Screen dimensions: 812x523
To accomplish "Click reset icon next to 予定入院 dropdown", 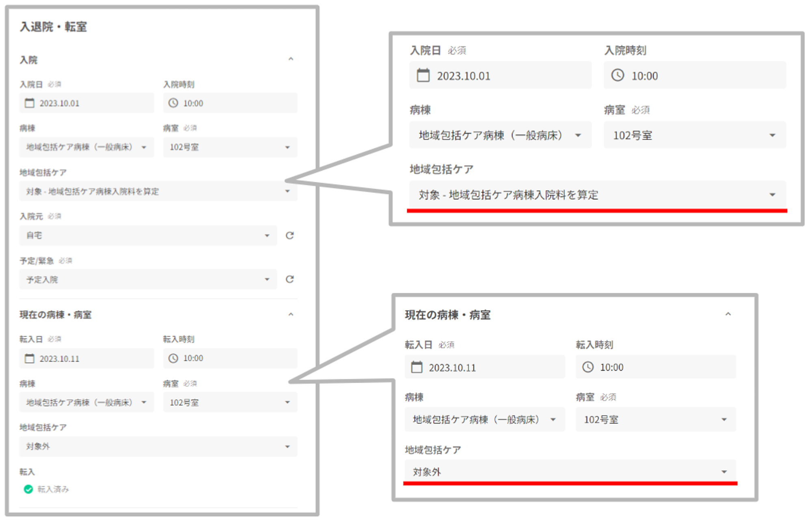I will [x=289, y=279].
